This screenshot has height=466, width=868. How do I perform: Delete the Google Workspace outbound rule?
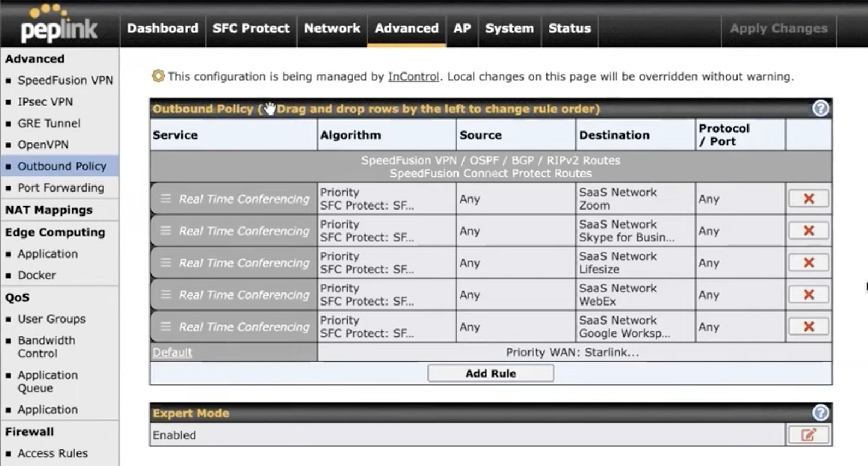pyautogui.click(x=808, y=326)
